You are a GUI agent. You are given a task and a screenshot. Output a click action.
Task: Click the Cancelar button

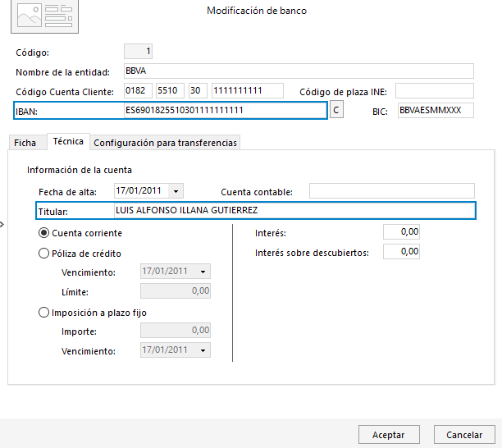(x=464, y=435)
